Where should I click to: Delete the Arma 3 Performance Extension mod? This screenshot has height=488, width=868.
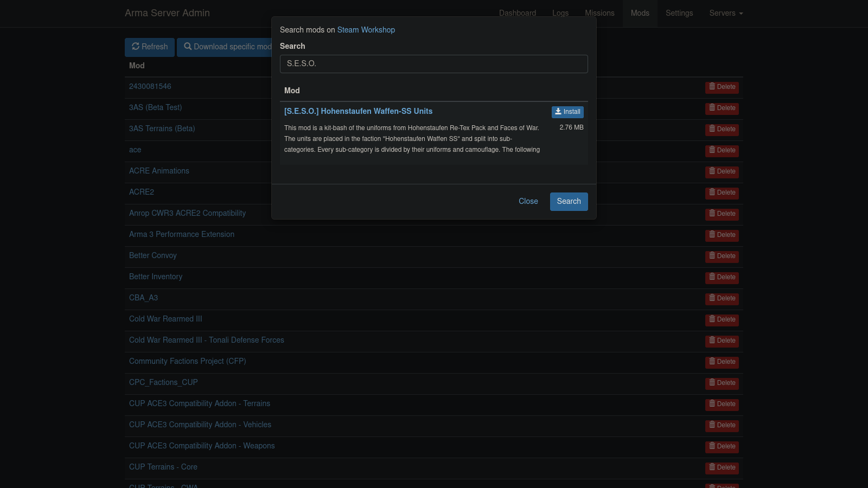click(x=722, y=235)
